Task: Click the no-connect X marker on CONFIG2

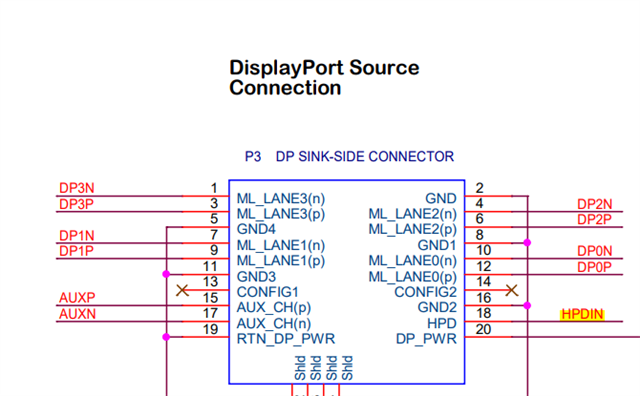Action: (511, 291)
